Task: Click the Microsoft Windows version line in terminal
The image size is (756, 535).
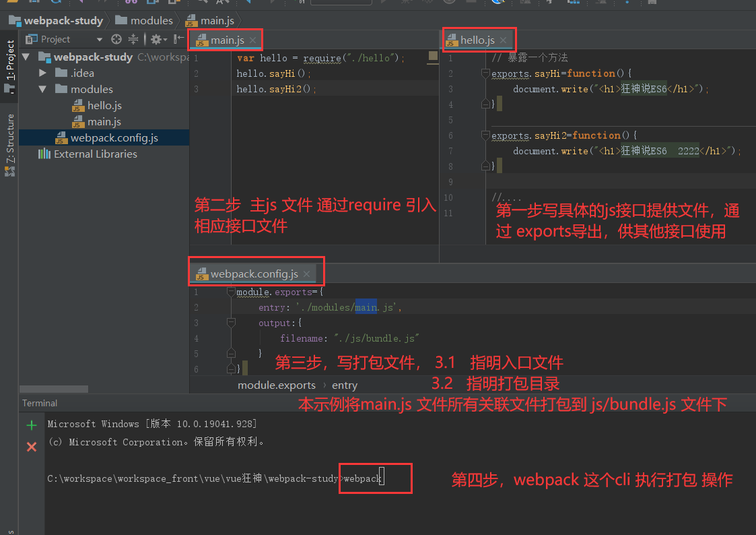Action: [152, 424]
